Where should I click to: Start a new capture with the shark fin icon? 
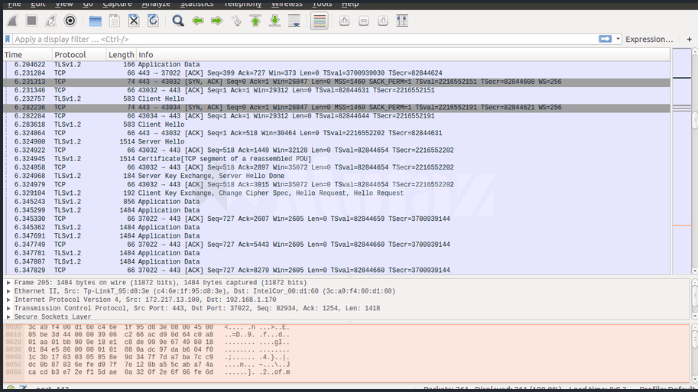12,21
